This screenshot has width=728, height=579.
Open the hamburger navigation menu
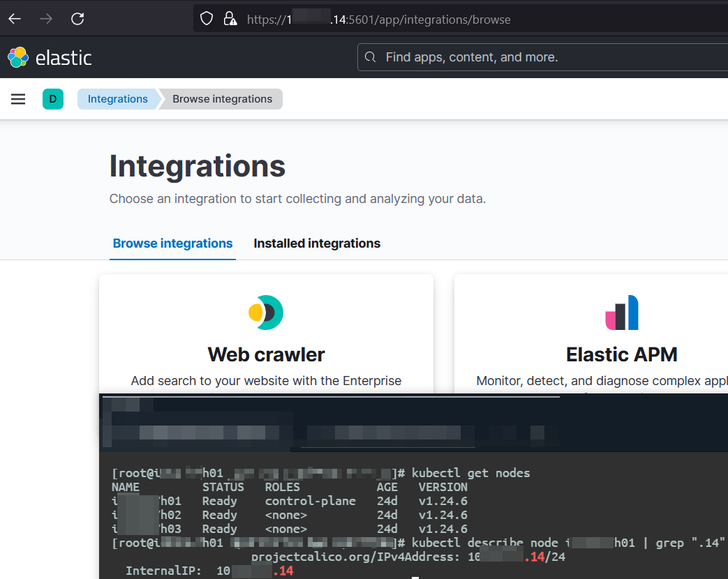coord(18,99)
